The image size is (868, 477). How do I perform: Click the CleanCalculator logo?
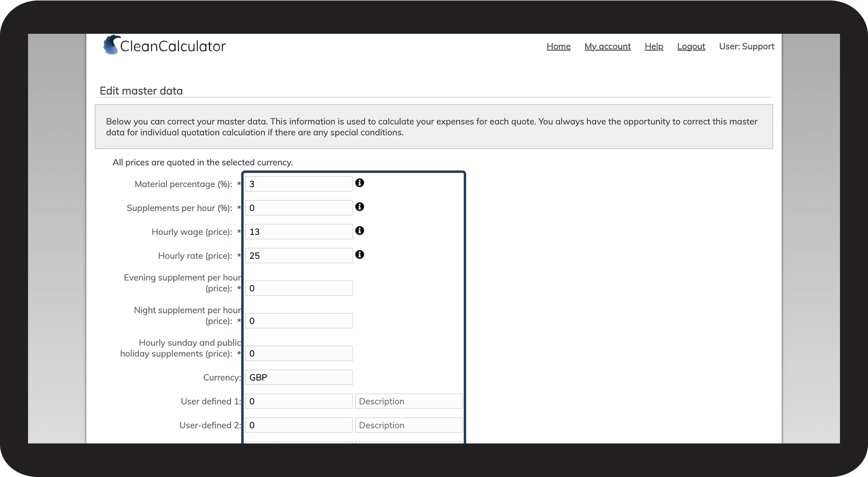click(165, 46)
